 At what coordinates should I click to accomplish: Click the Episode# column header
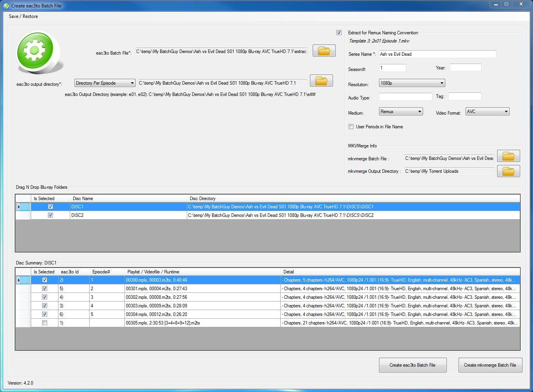[107, 272]
